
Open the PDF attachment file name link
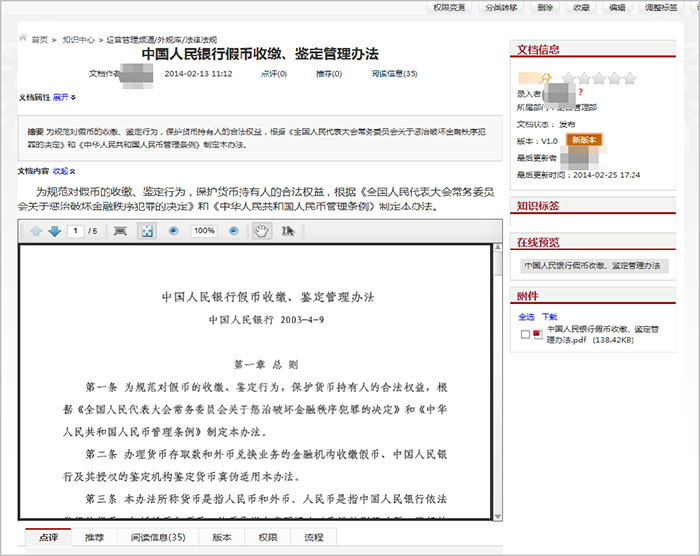pos(603,334)
